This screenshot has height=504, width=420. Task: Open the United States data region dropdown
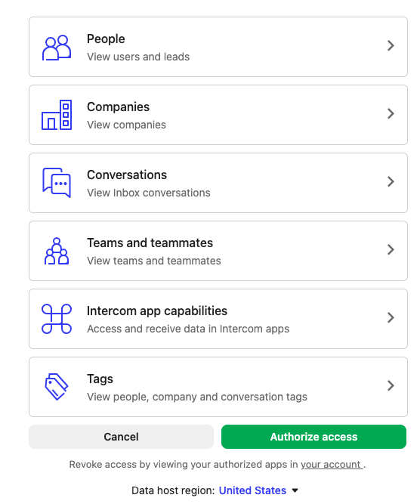click(252, 490)
